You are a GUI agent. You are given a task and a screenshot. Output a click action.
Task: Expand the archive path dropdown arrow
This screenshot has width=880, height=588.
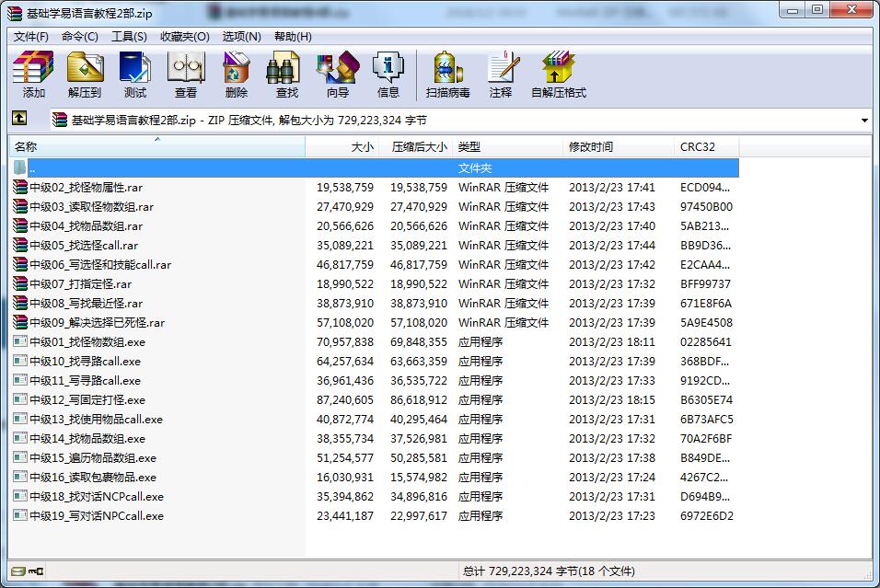click(x=864, y=121)
